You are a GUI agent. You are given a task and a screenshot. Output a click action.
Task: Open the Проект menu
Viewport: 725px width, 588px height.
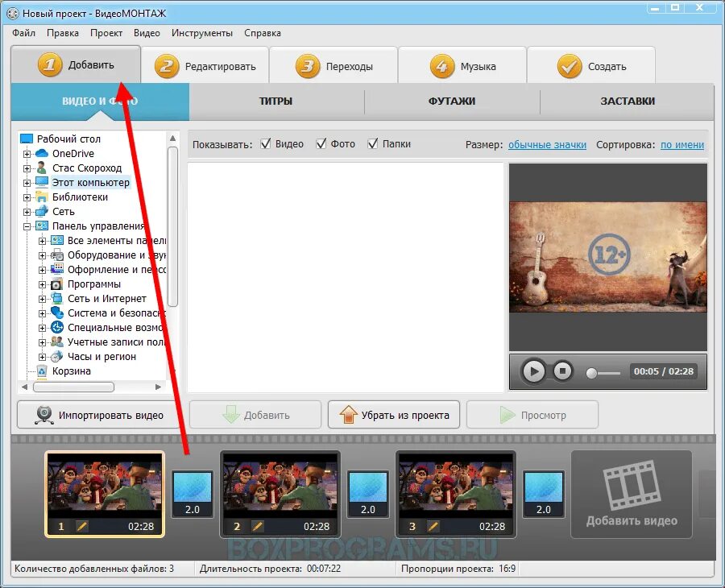[x=106, y=33]
